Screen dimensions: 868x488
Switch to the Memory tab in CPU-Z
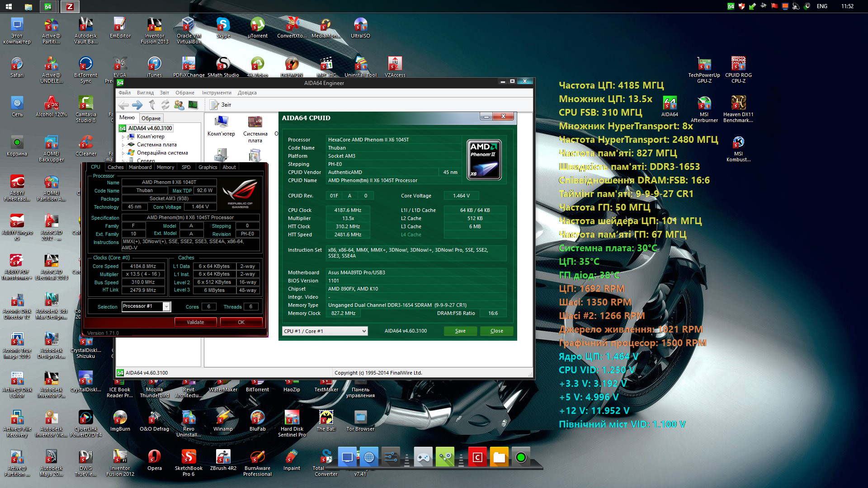pyautogui.click(x=165, y=167)
